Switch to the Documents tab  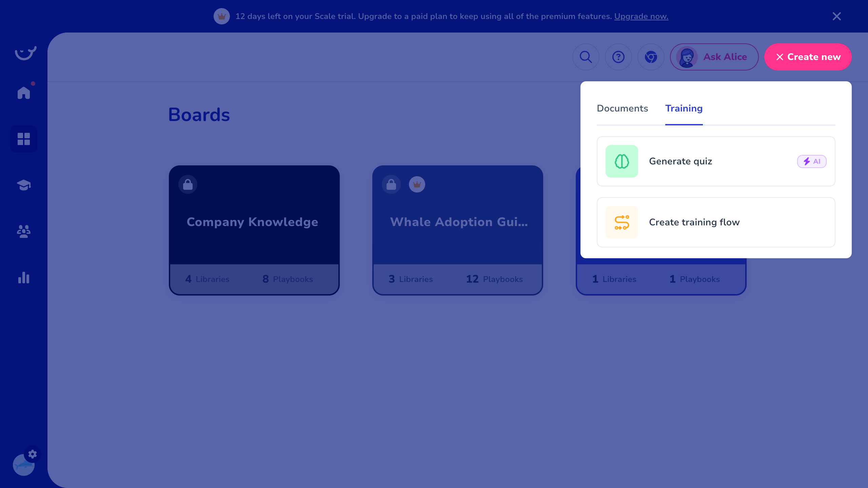click(x=622, y=108)
